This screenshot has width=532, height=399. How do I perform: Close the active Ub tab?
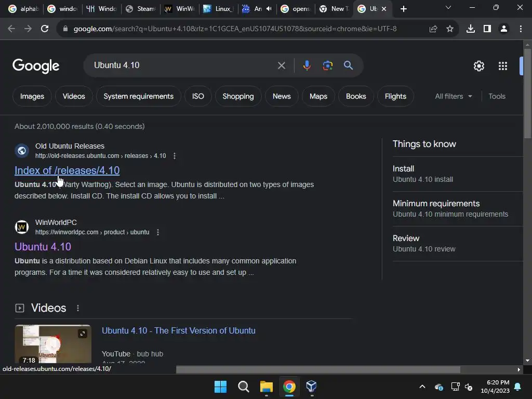pos(384,9)
